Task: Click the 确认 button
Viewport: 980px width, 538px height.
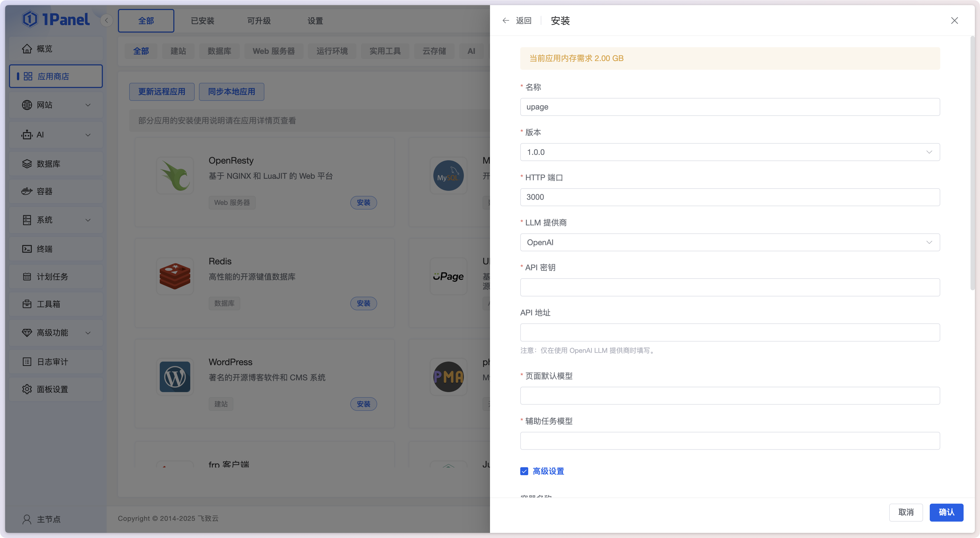Action: 946,512
